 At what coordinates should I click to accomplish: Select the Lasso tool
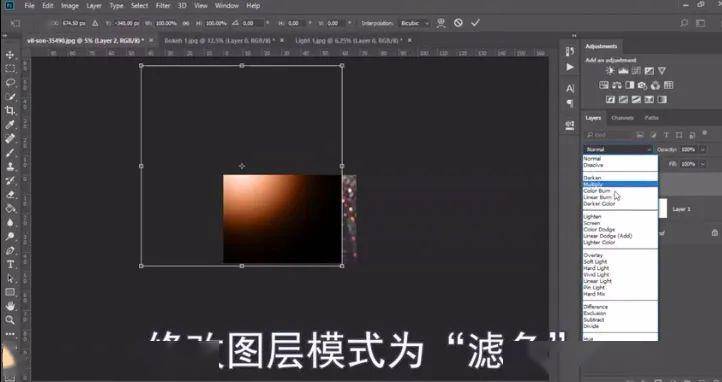click(10, 83)
